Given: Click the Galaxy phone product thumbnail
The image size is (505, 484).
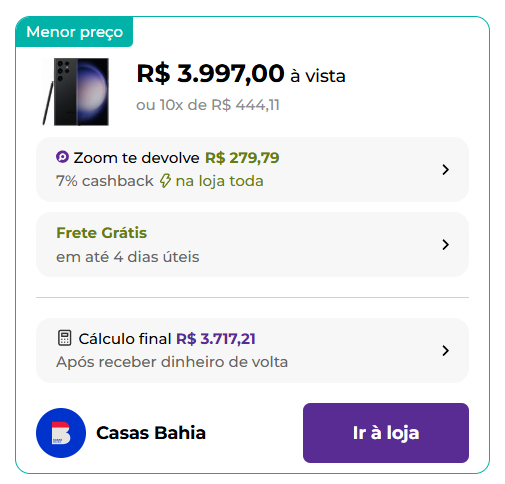Looking at the screenshot, I should 76,92.
